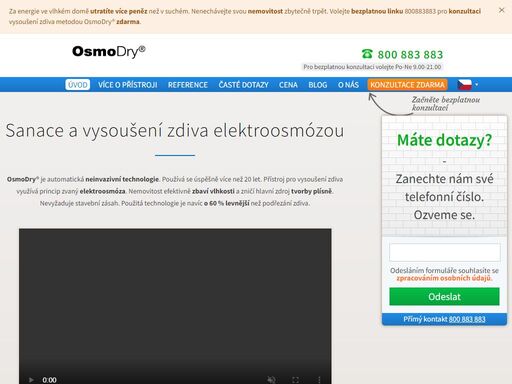This screenshot has width=512, height=384.
Task: Close the top notification banner
Action: [501, 10]
